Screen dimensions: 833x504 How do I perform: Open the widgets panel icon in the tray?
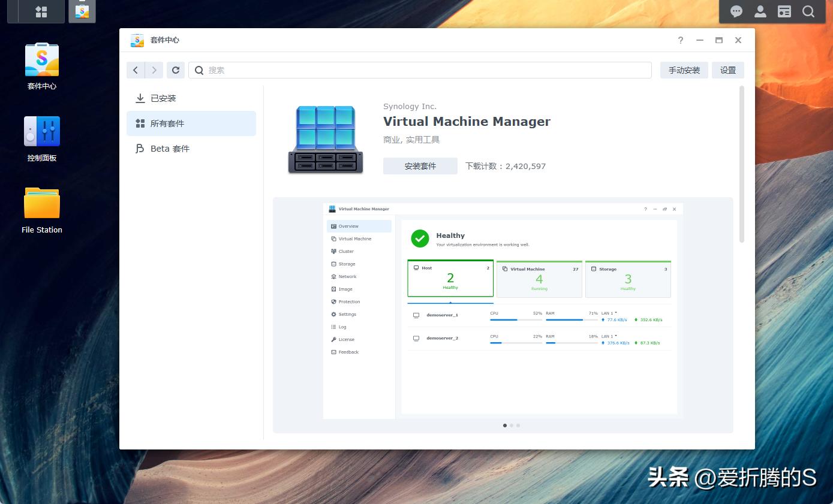click(x=784, y=11)
